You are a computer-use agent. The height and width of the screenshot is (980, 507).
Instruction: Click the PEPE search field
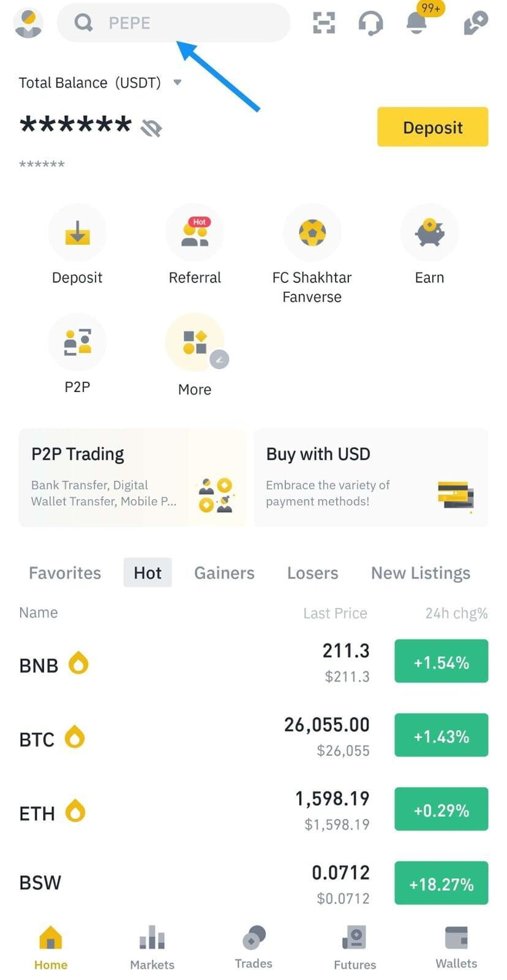(174, 23)
